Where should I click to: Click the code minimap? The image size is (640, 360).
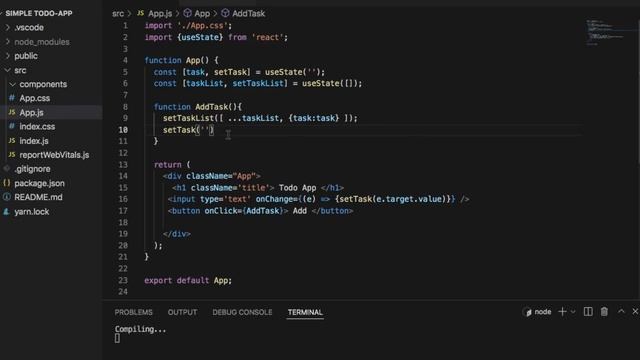click(x=605, y=32)
